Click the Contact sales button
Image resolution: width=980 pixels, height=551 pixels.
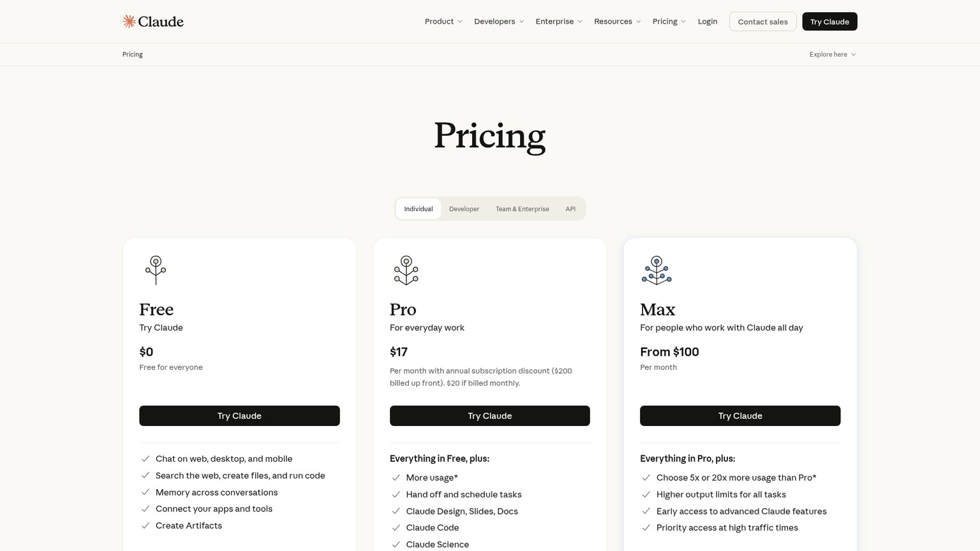pyautogui.click(x=762, y=22)
